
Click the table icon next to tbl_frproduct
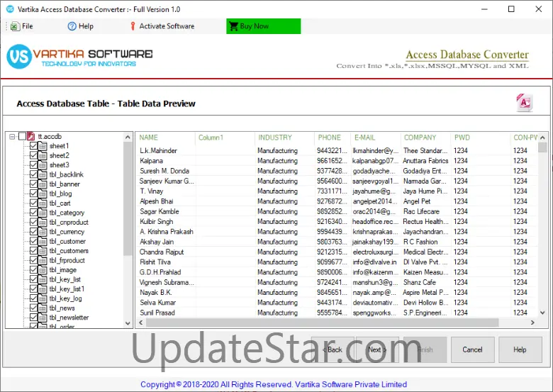pyautogui.click(x=43, y=261)
